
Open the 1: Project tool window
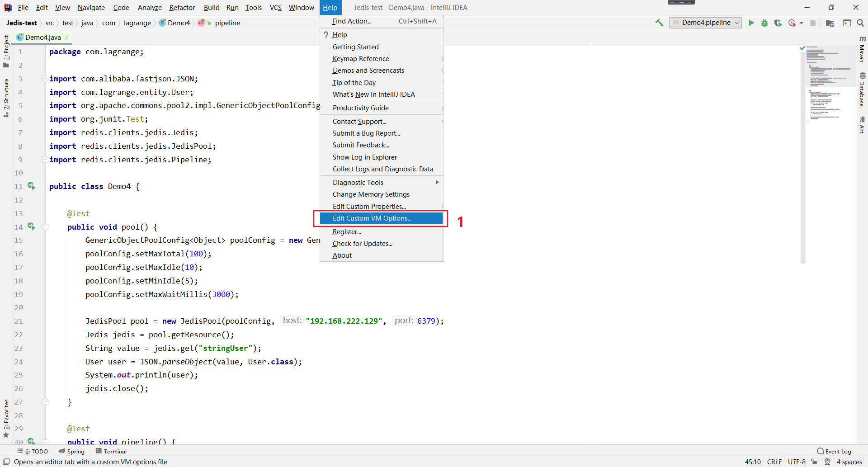pyautogui.click(x=6, y=51)
